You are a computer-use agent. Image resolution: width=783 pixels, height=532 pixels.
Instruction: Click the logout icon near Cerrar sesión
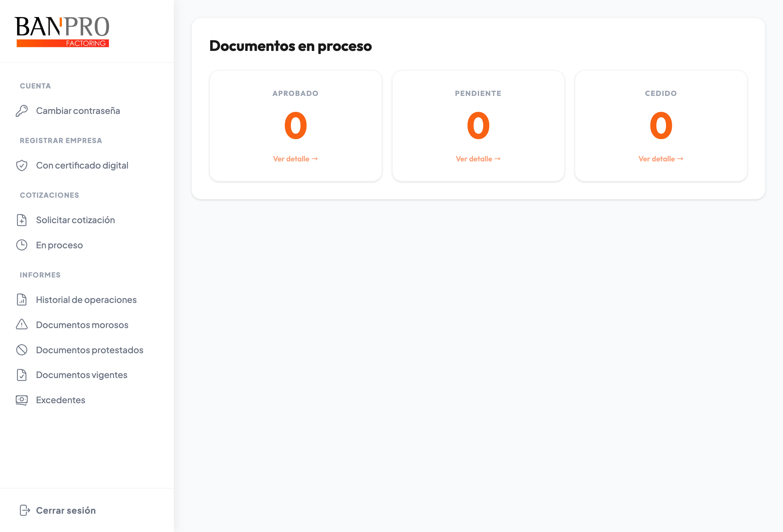[x=25, y=510]
